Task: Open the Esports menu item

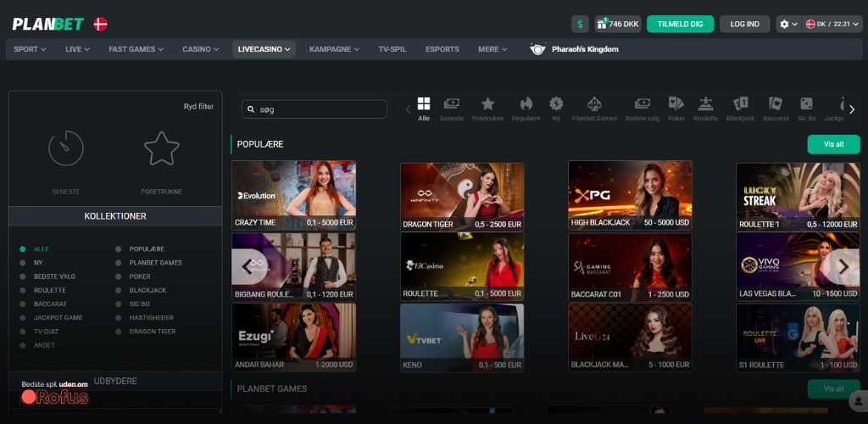Action: pyautogui.click(x=442, y=49)
